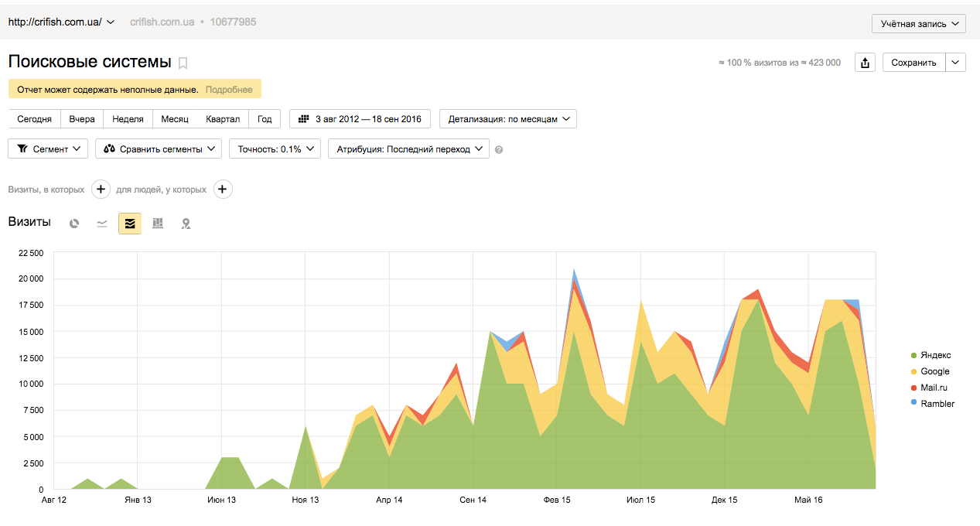Follow the Подробнее link in warning
This screenshot has height=526, width=980.
(x=229, y=90)
